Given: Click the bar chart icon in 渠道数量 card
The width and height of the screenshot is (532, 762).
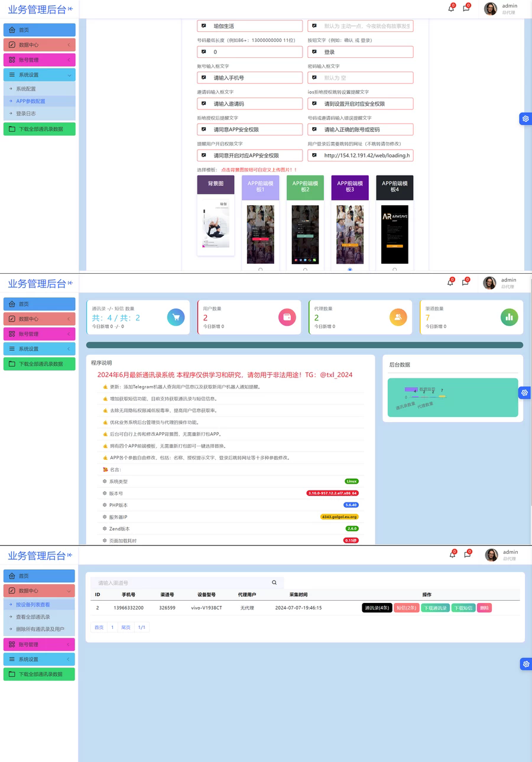Looking at the screenshot, I should point(509,317).
